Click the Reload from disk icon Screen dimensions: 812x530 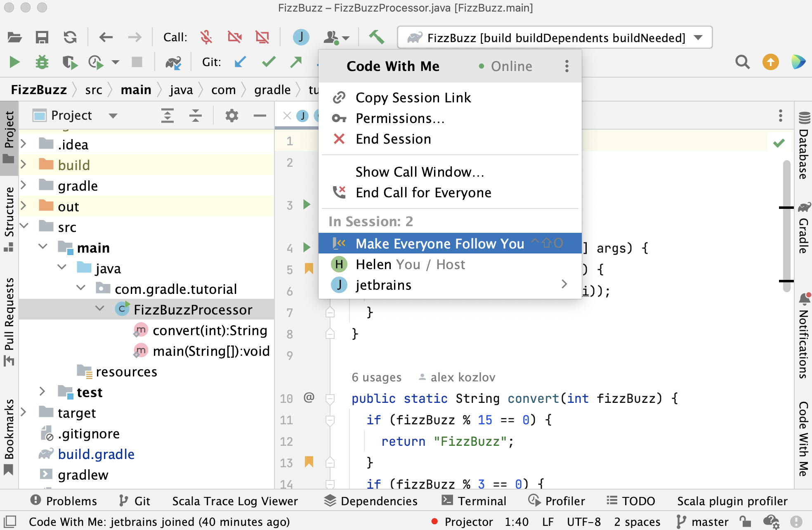(x=70, y=38)
